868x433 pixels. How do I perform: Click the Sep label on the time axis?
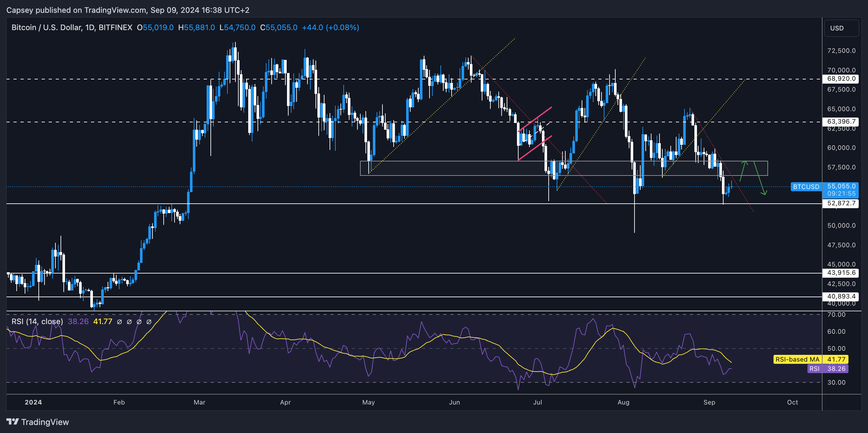point(709,402)
